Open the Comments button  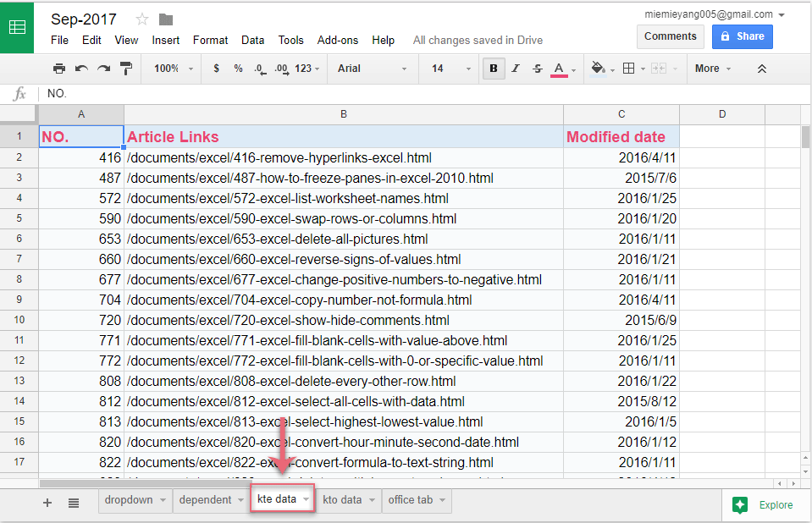tap(670, 36)
